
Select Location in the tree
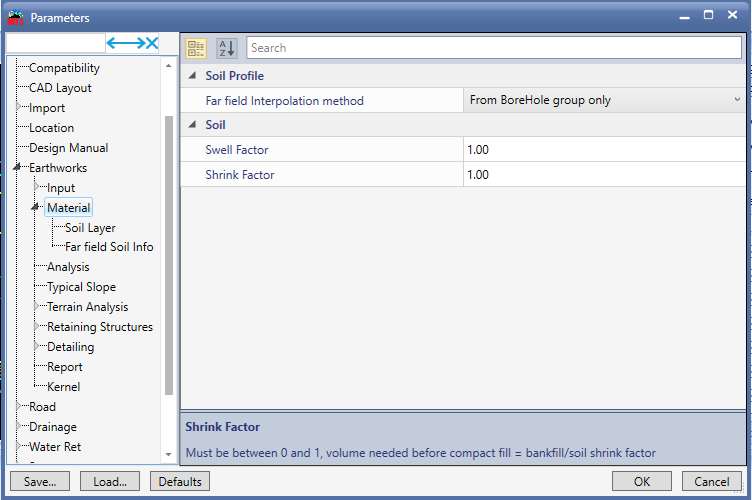click(51, 128)
